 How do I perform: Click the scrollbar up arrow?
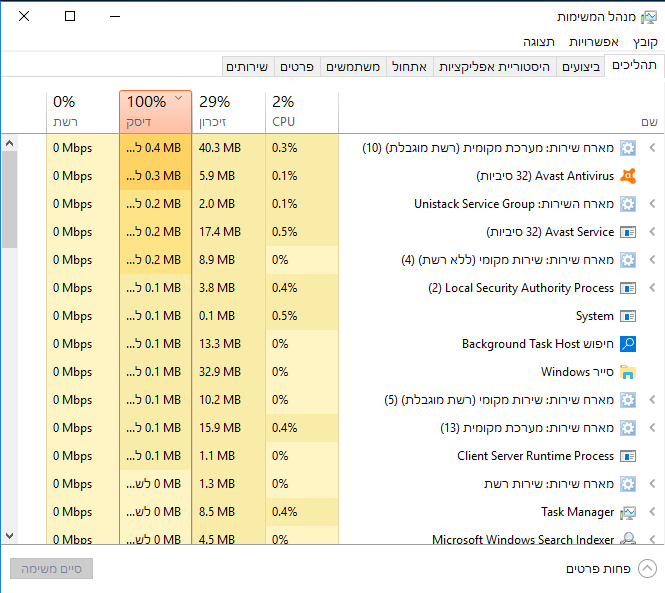click(x=9, y=143)
